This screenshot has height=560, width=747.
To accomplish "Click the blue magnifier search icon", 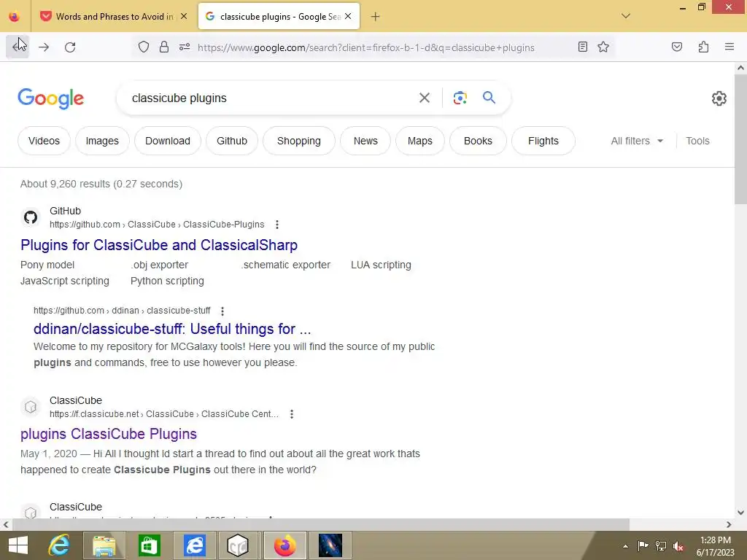I will click(489, 97).
